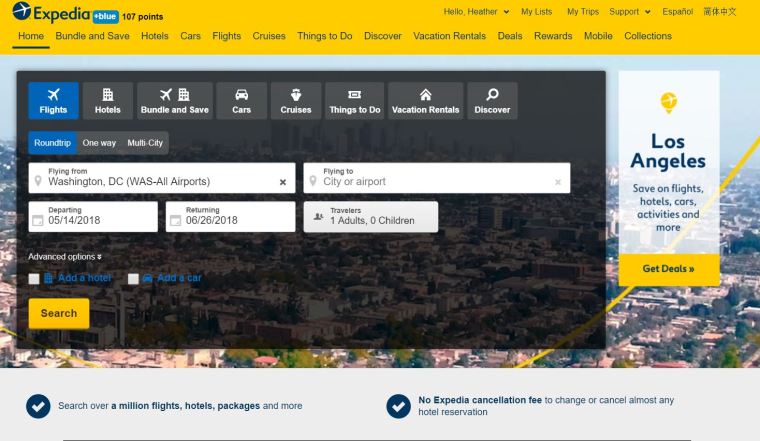
Task: Choose the Roundtrip trip type
Action: 52,143
